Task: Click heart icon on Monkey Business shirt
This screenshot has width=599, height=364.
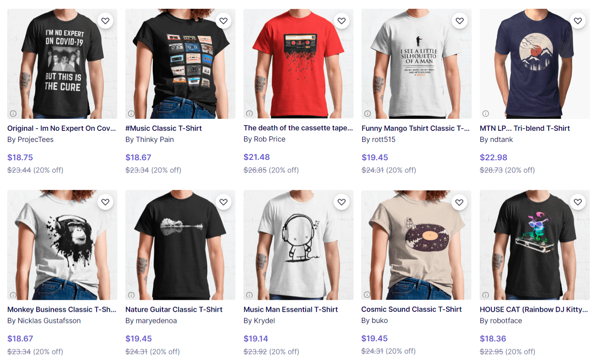Action: pyautogui.click(x=105, y=202)
